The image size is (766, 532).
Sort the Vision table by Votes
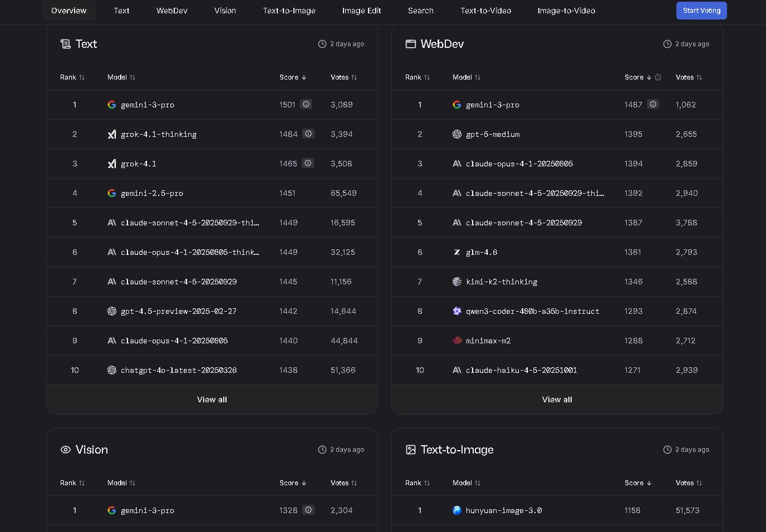[344, 483]
